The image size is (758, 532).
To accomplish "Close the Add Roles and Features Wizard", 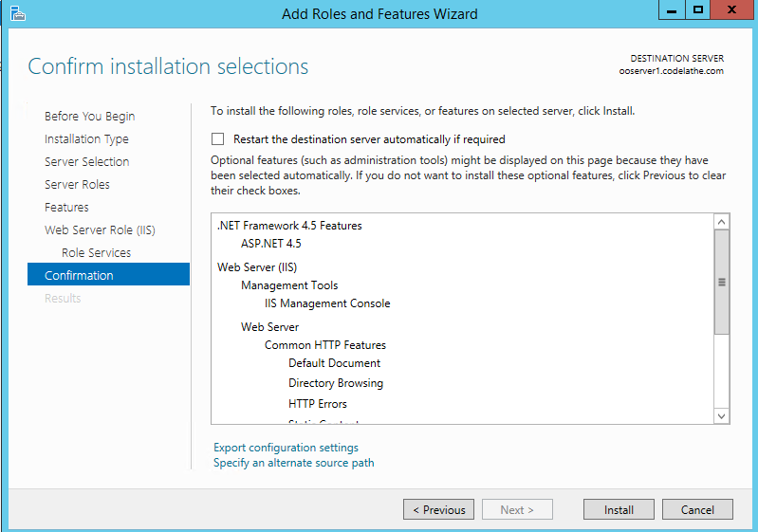I will (x=733, y=10).
